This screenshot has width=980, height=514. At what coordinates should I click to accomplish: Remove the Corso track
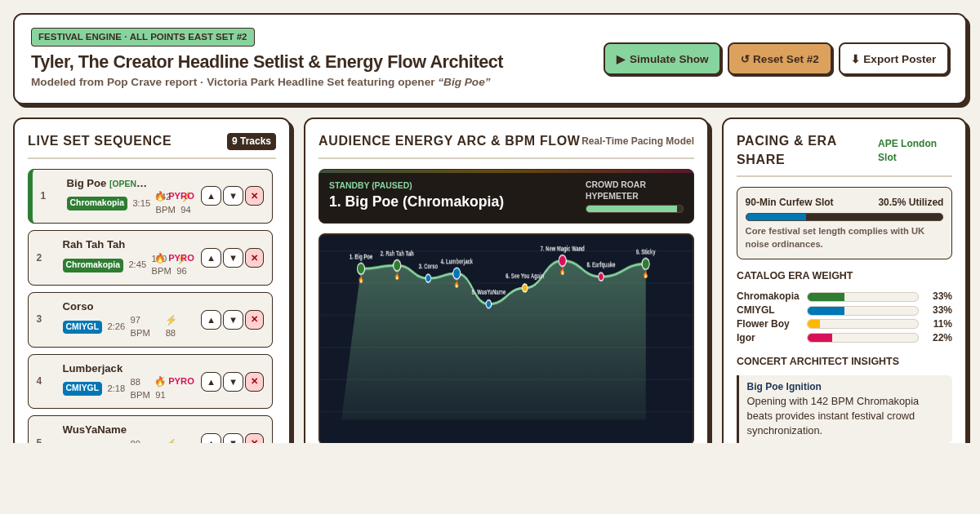(254, 320)
